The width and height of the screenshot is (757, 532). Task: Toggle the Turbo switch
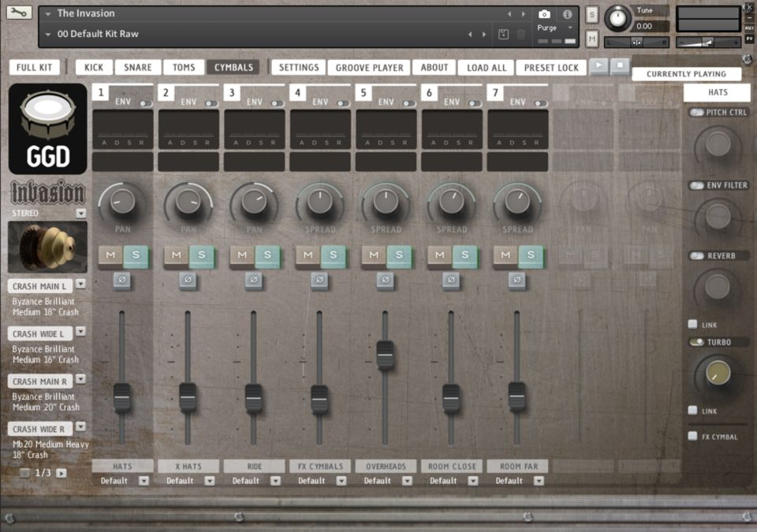(x=697, y=342)
